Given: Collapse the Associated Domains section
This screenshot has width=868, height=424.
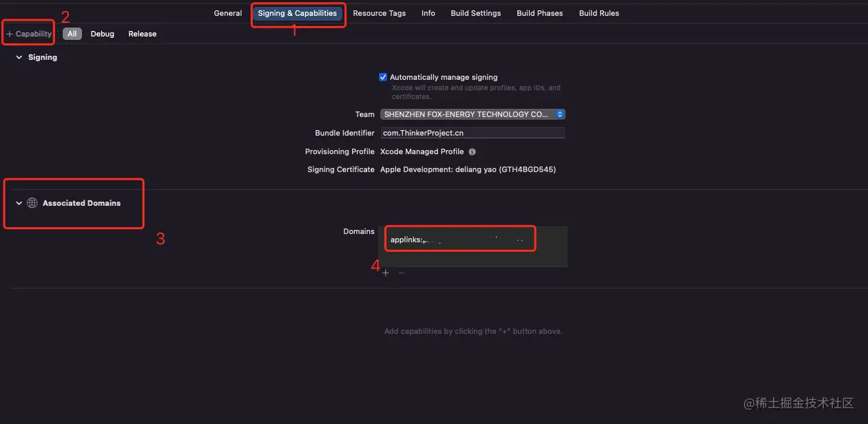Looking at the screenshot, I should pyautogui.click(x=19, y=203).
